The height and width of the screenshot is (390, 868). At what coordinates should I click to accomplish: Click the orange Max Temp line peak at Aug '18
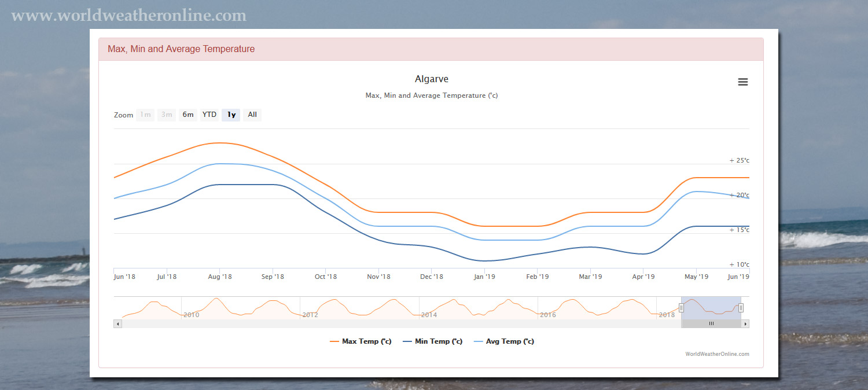pos(219,143)
